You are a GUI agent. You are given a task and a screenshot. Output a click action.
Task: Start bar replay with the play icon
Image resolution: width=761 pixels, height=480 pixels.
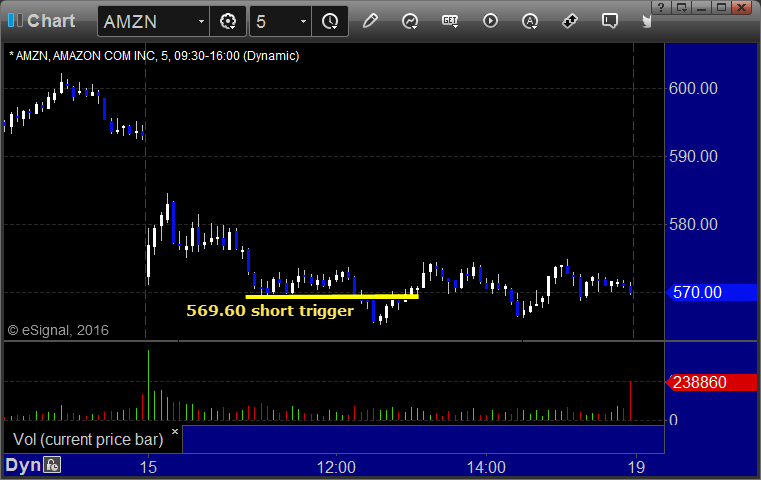click(x=490, y=21)
